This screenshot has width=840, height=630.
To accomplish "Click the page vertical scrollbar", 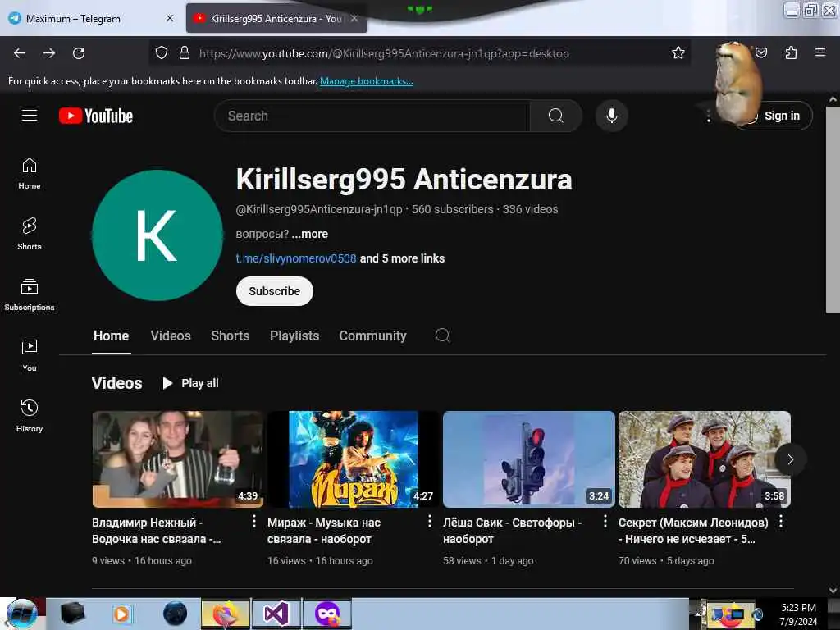I will pyautogui.click(x=832, y=209).
